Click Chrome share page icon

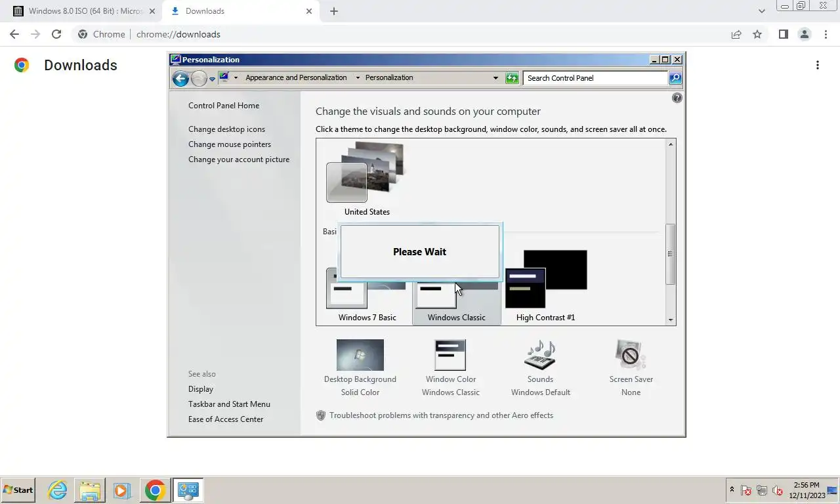(736, 34)
